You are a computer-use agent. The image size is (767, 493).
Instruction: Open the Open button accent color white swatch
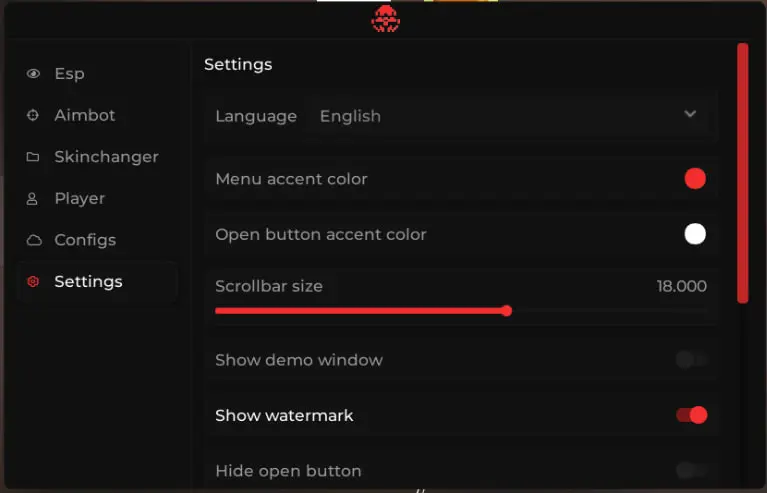(695, 234)
